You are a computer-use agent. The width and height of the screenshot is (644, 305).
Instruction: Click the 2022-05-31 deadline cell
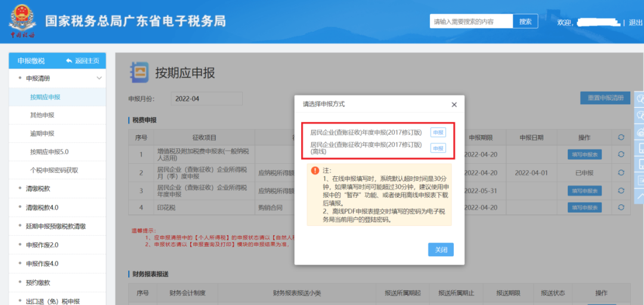[481, 191]
